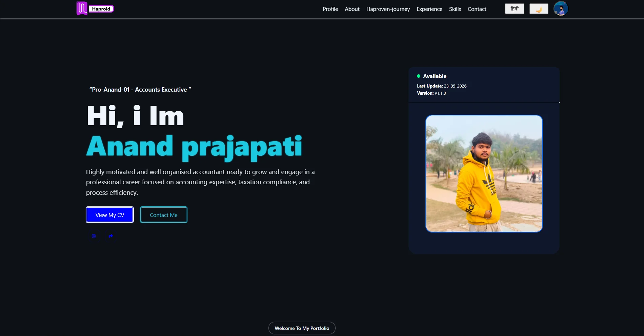Open the Instagram profile icon

[x=94, y=236]
